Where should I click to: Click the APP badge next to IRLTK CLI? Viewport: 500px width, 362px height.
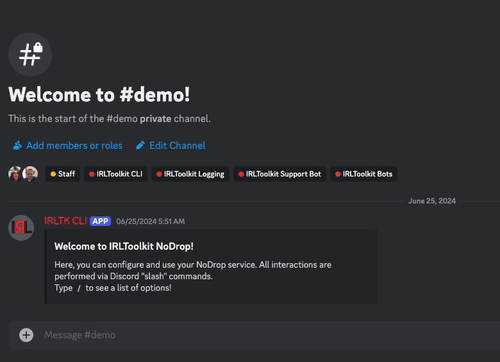click(x=100, y=221)
